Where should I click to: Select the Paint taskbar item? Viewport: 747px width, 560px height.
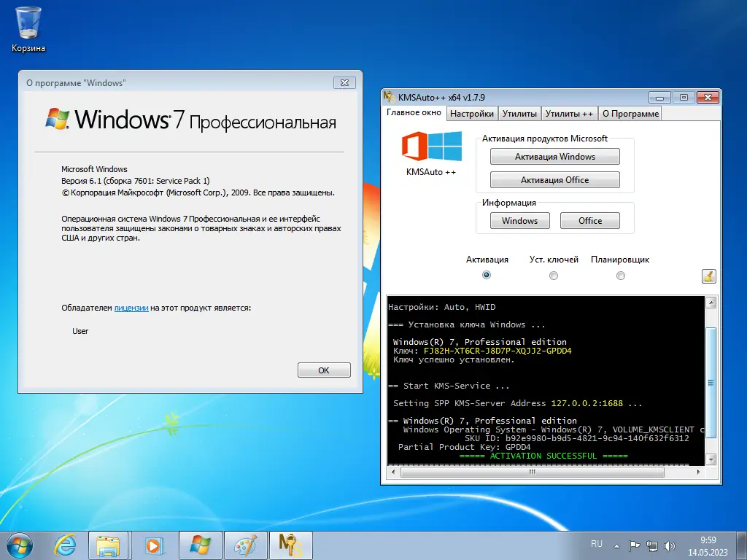point(245,545)
